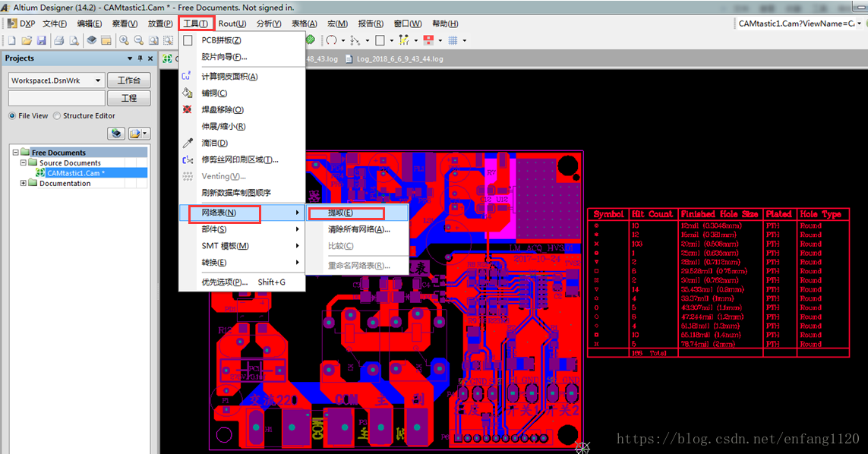Click the blue grid toolbar icon
Viewport: 868px width, 454px height.
(453, 40)
